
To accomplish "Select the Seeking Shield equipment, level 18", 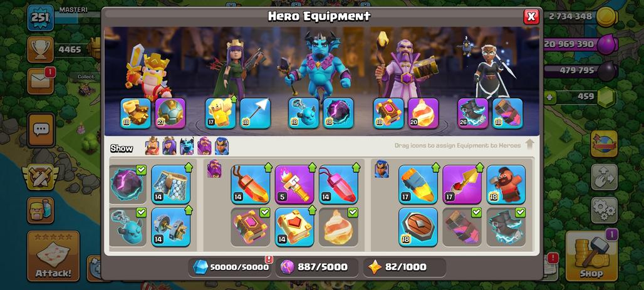I will 418,227.
